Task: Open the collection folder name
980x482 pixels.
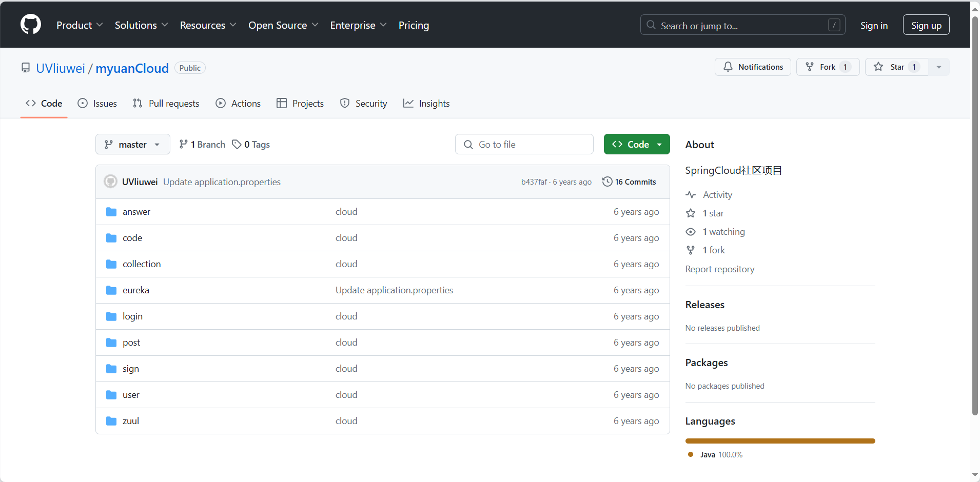Action: pos(142,264)
